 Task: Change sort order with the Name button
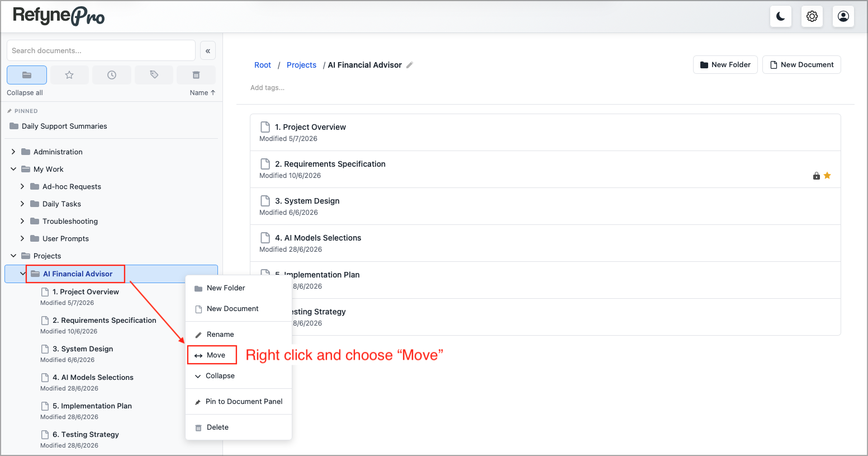coord(202,93)
